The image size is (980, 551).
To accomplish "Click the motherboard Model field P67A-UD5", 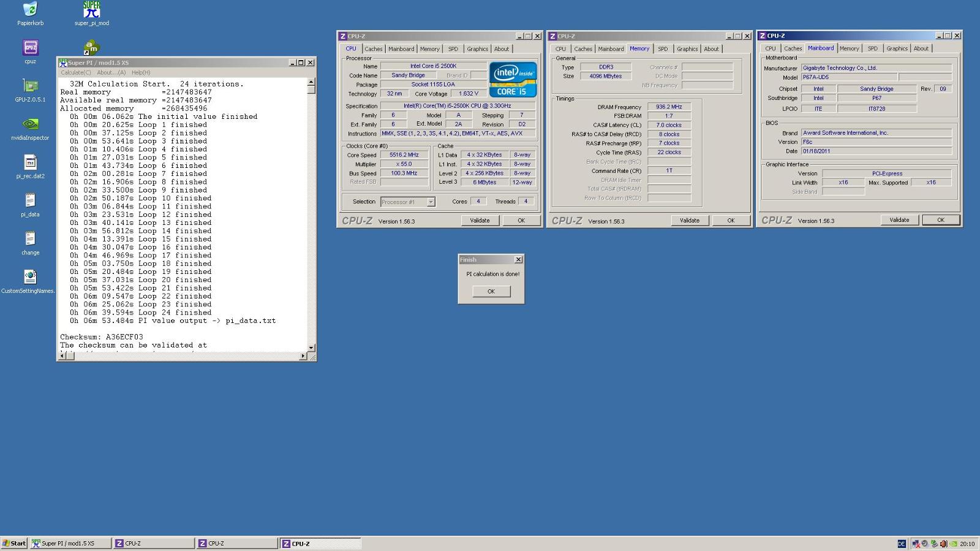I will pyautogui.click(x=849, y=77).
